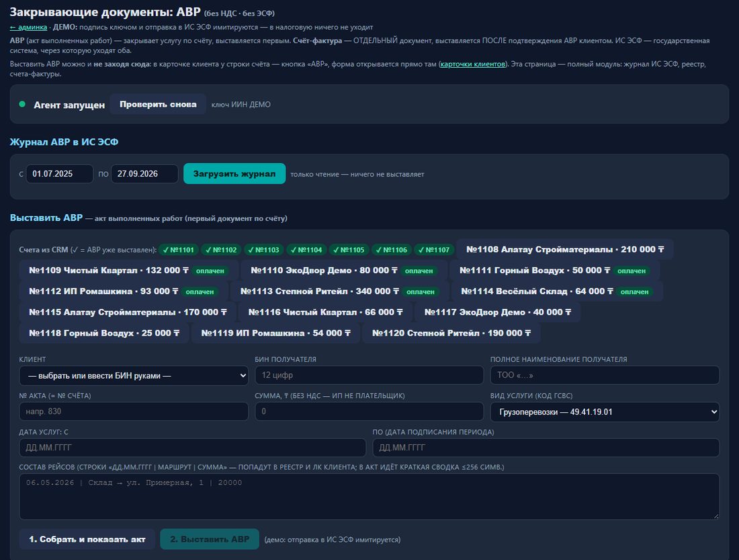
Task: Pick invoice №1109 Чистый Квартал
Action: [x=128, y=271]
